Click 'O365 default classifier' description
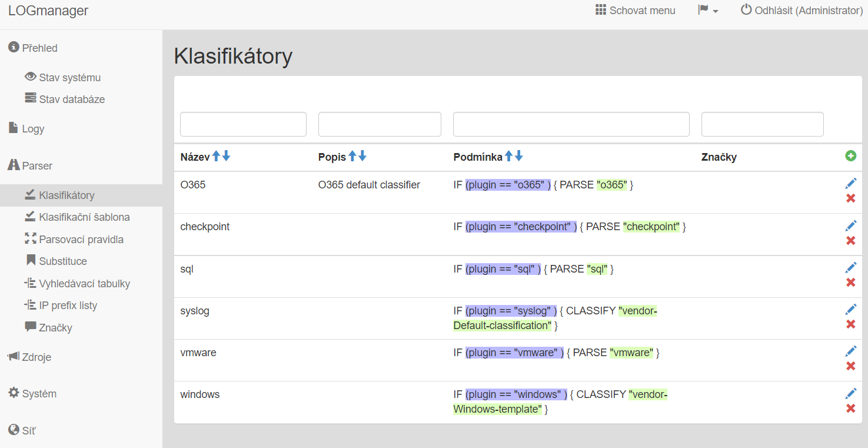Viewport: 868px width, 448px height. (369, 185)
